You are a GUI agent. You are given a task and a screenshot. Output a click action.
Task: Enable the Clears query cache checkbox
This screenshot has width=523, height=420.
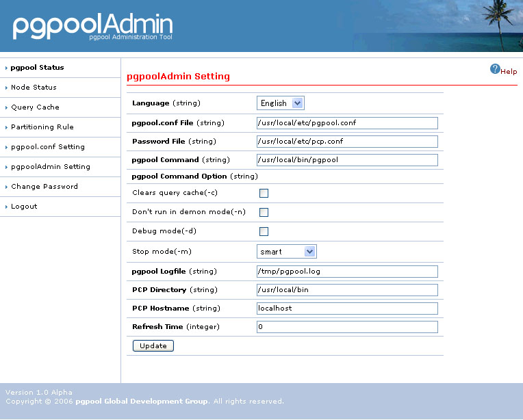click(264, 194)
